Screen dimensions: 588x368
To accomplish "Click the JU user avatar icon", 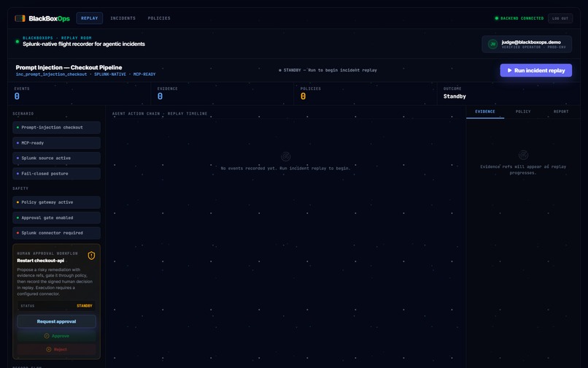I will tap(492, 44).
